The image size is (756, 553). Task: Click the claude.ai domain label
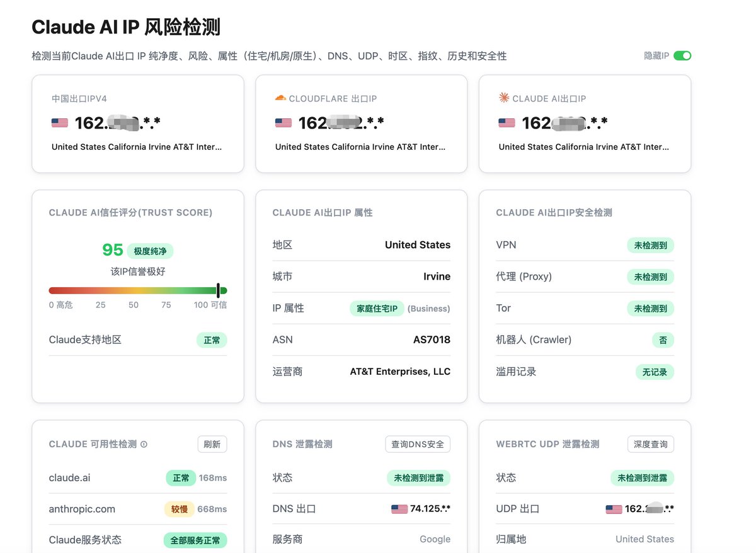[69, 478]
